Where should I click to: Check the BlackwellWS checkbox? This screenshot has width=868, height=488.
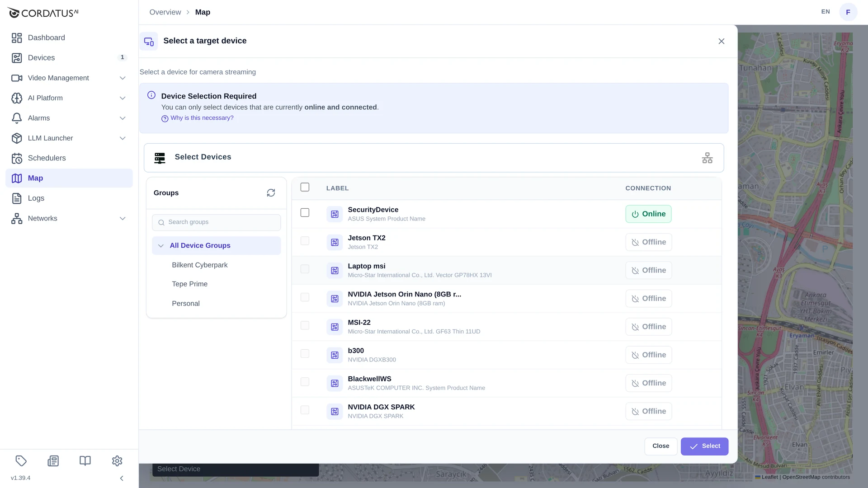(305, 382)
